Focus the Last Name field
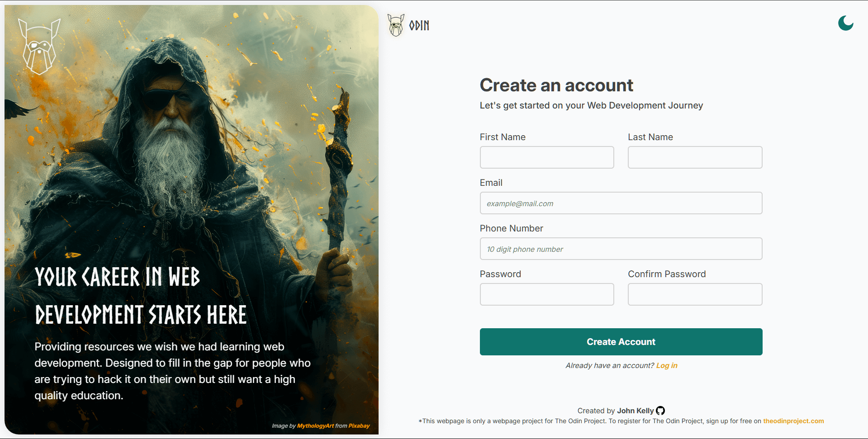The width and height of the screenshot is (868, 439). point(695,157)
